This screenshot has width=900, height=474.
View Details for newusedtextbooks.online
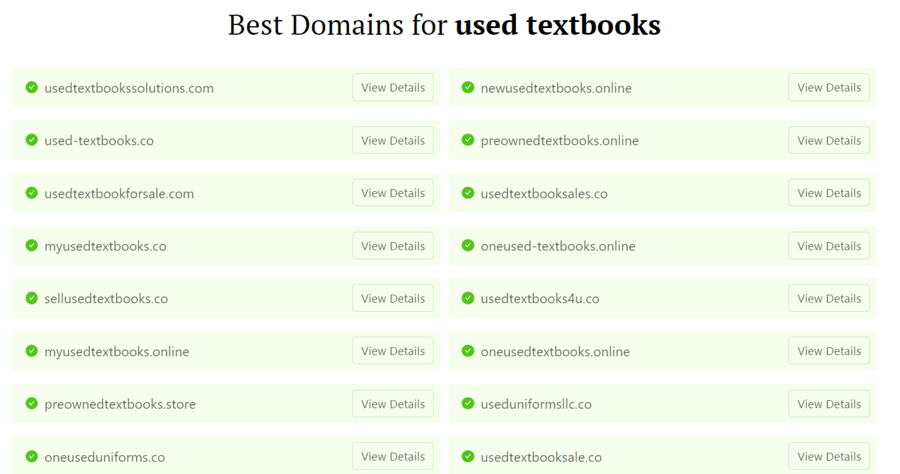829,88
